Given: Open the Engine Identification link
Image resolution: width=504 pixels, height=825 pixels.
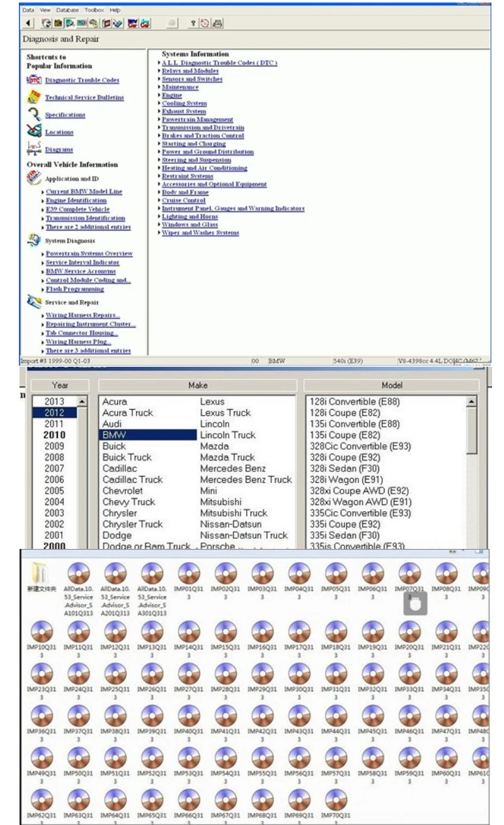Looking at the screenshot, I should click(x=76, y=200).
